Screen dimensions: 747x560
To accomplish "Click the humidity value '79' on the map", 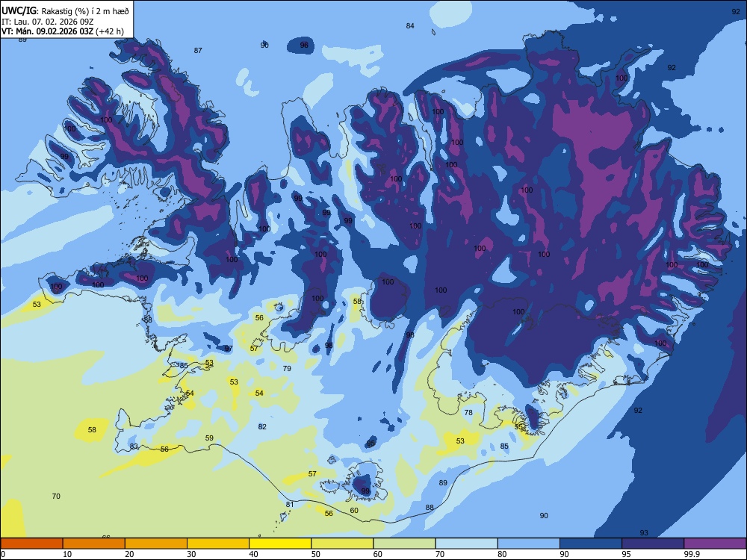I will point(287,368).
